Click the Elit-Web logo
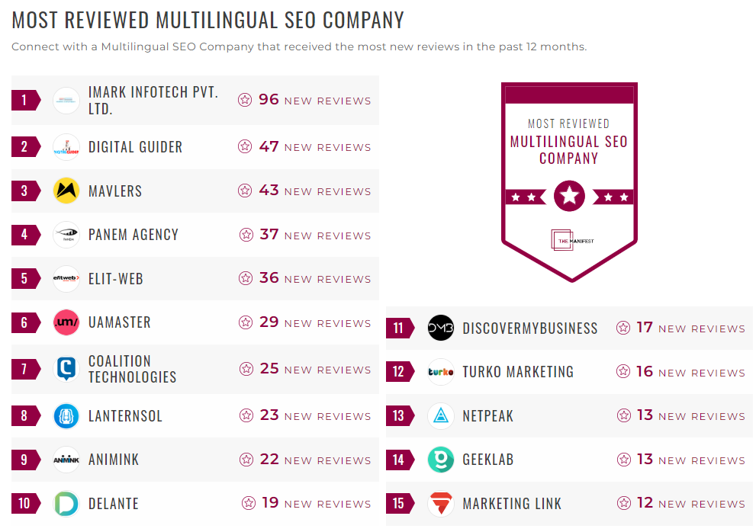This screenshot has height=532, width=756. coord(66,279)
